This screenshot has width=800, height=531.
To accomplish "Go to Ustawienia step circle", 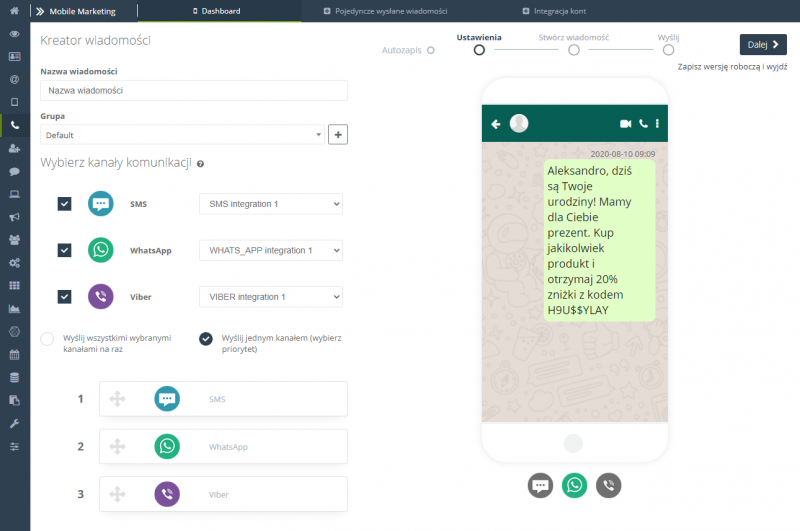I will (479, 50).
